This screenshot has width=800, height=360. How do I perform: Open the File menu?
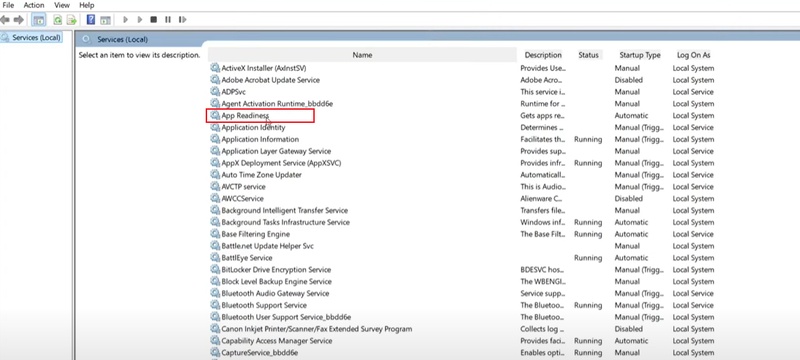[x=8, y=5]
